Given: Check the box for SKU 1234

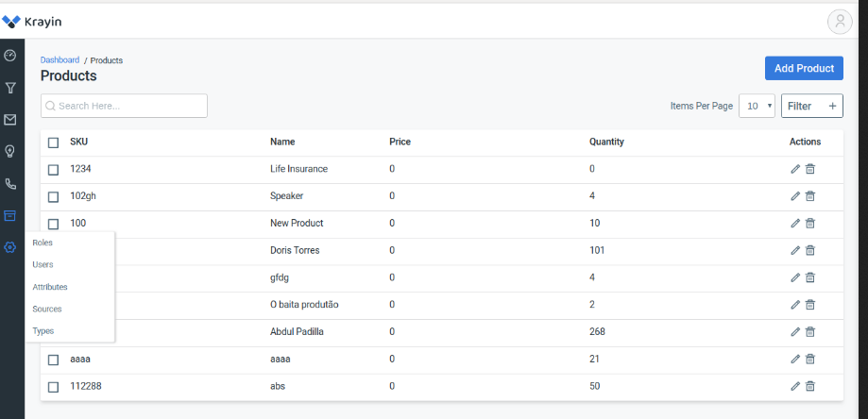Looking at the screenshot, I should [x=53, y=170].
